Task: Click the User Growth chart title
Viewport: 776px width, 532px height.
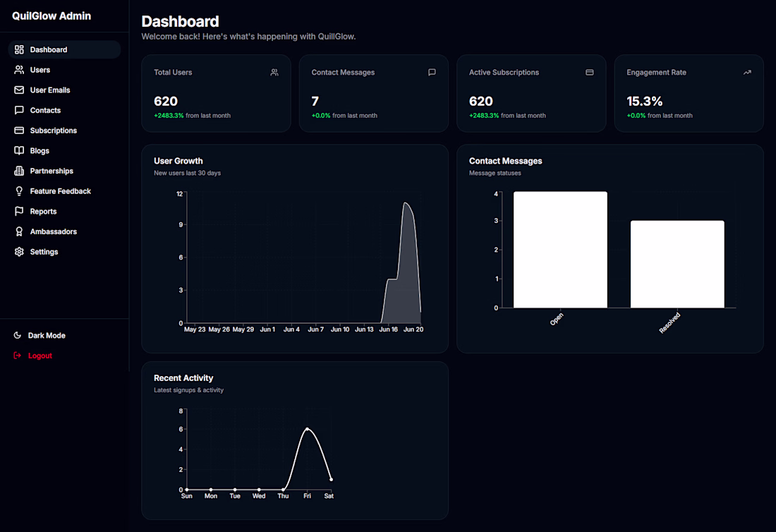Action: pyautogui.click(x=178, y=161)
